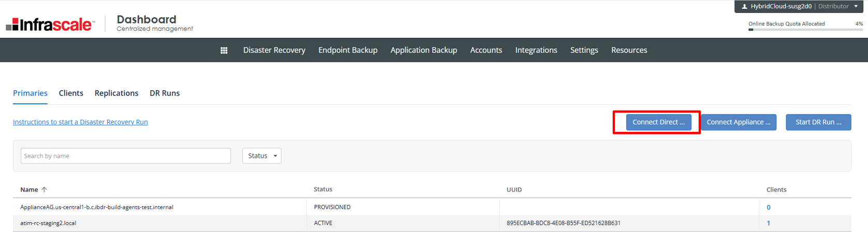Open the Status filter dropdown
The image size is (868, 232).
tap(262, 156)
